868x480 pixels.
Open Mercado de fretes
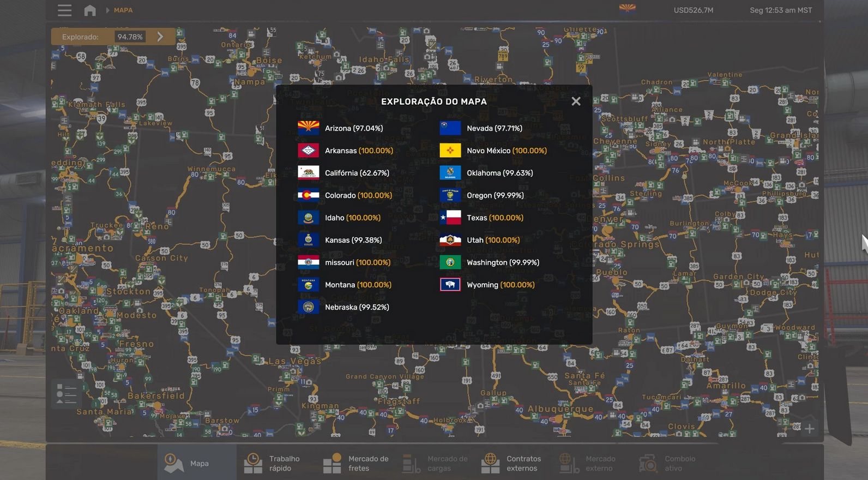pos(355,463)
